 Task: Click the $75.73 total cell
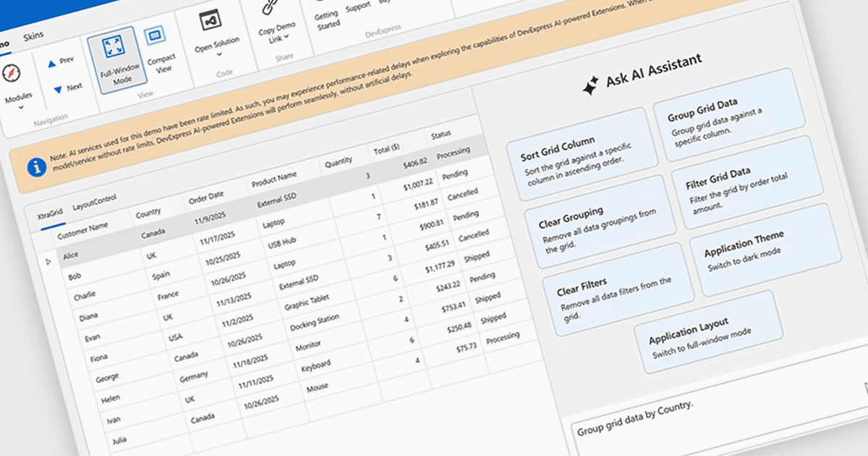pyautogui.click(x=467, y=347)
